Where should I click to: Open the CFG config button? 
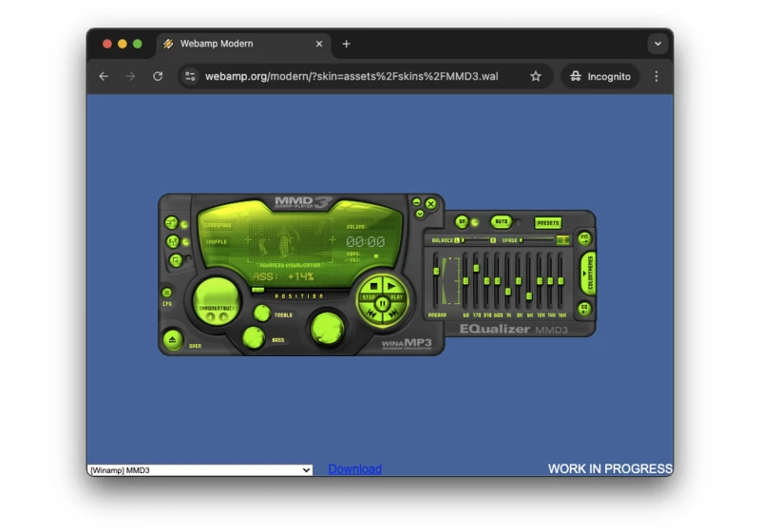(167, 293)
